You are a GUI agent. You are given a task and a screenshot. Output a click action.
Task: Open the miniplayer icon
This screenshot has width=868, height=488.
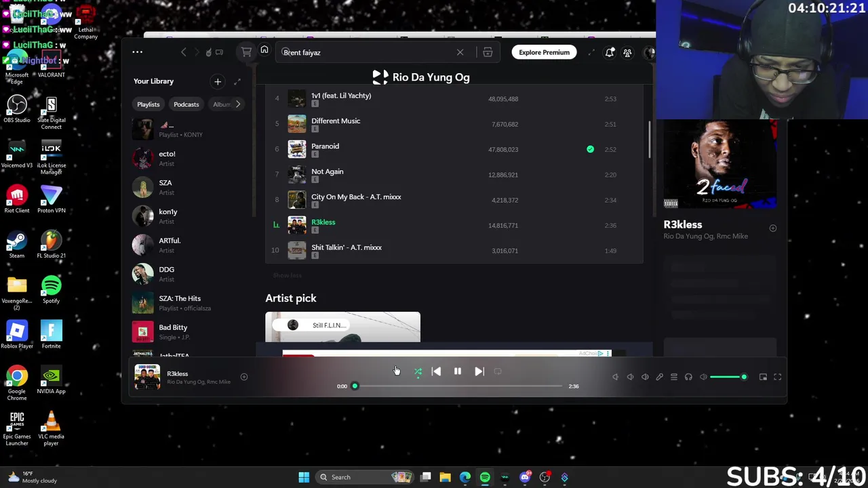(763, 378)
